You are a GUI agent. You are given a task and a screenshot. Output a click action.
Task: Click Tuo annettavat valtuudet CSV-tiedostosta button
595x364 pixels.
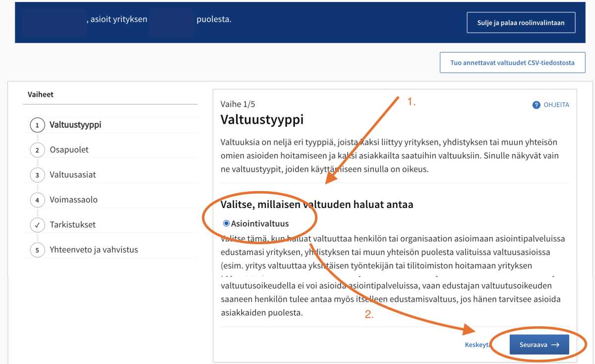tap(513, 63)
